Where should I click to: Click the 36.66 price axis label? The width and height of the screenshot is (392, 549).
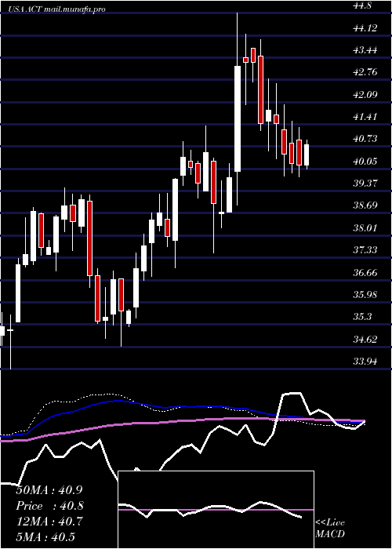pos(365,272)
